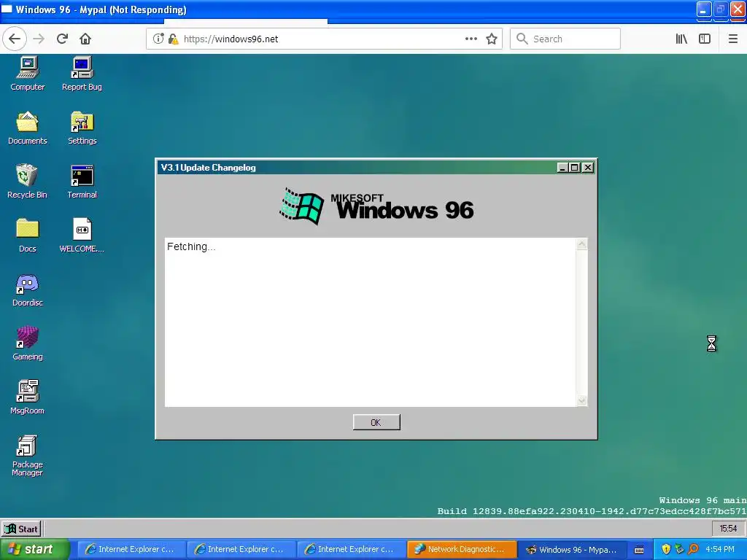747x560 pixels.
Task: Click OK in the changelog dialog
Action: [376, 422]
